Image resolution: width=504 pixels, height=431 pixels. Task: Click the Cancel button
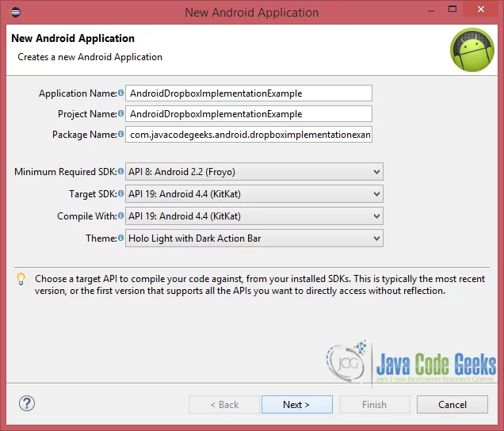[x=452, y=404]
